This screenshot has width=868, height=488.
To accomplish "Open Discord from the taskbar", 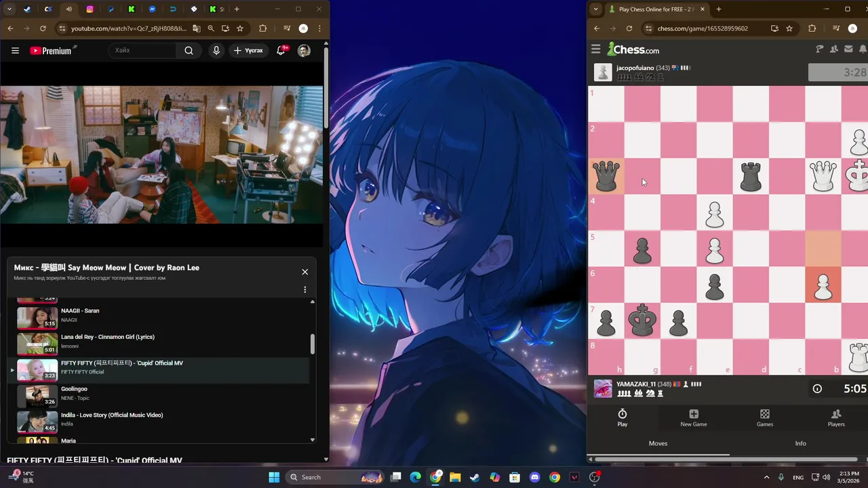I will pyautogui.click(x=534, y=477).
